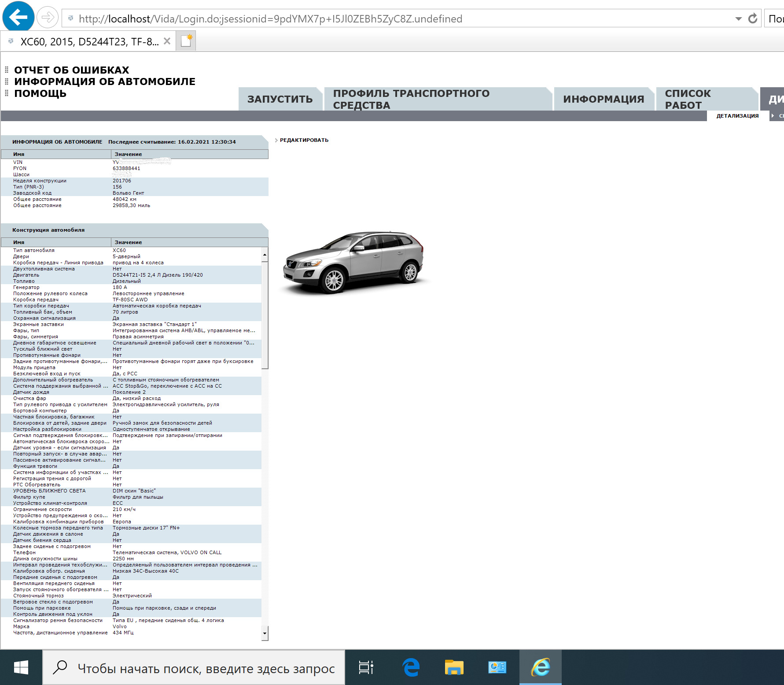Select Ограничение скорости value 210 км/ч
This screenshot has width=784, height=685.
pos(124,509)
